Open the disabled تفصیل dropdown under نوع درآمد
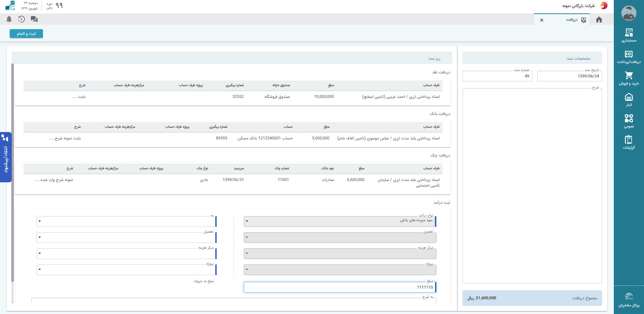Viewport: 644px width, 314px height. 340,237
